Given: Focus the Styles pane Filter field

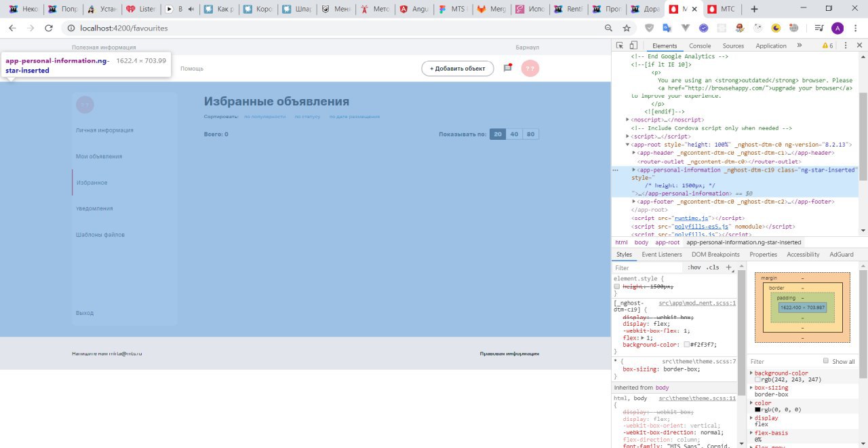Looking at the screenshot, I should tap(648, 267).
